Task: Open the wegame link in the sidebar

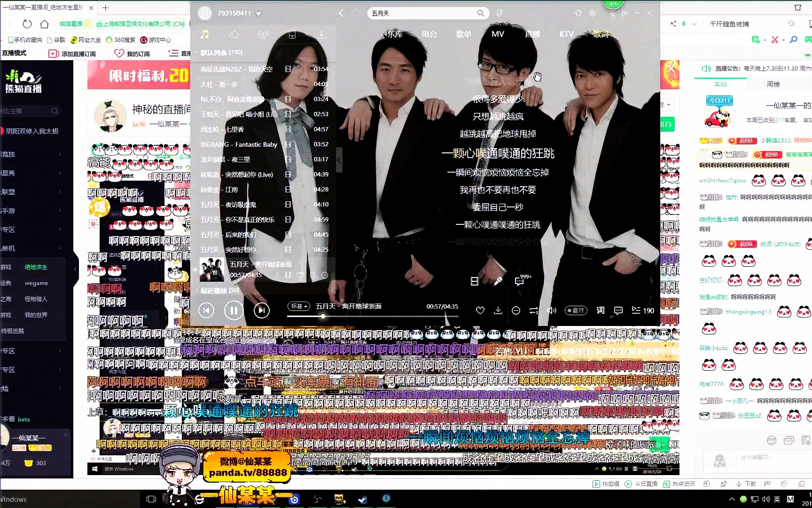Action: 36,283
